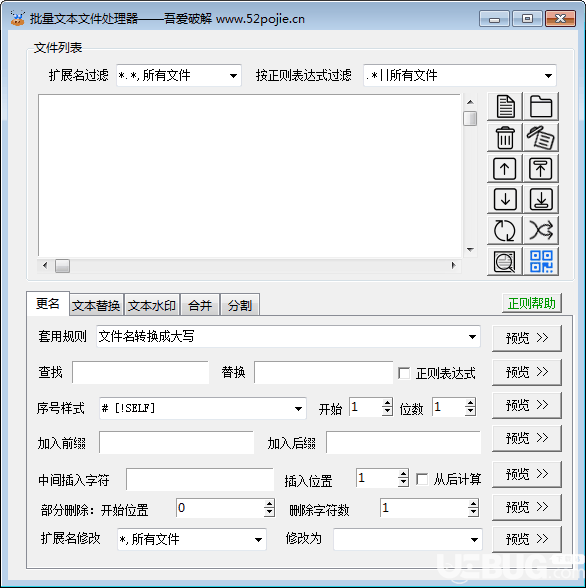The image size is (586, 588).
Task: Click the file list scroll right arrow
Action: (x=454, y=266)
